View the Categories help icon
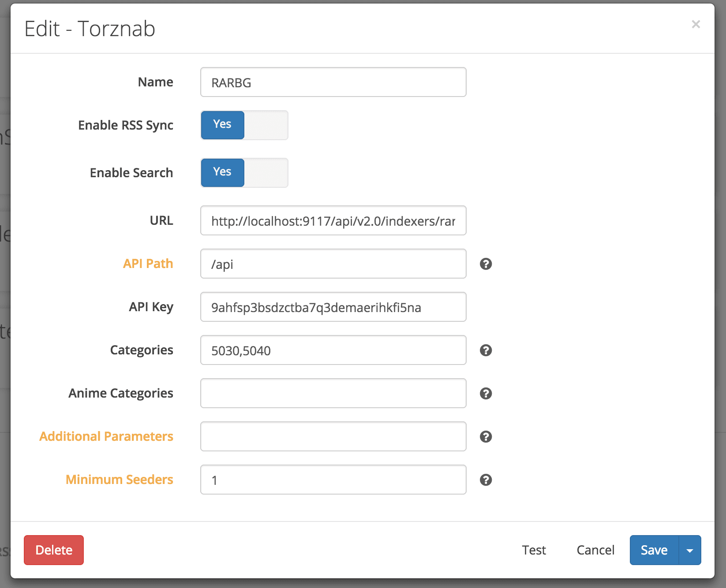The image size is (726, 588). pyautogui.click(x=486, y=350)
